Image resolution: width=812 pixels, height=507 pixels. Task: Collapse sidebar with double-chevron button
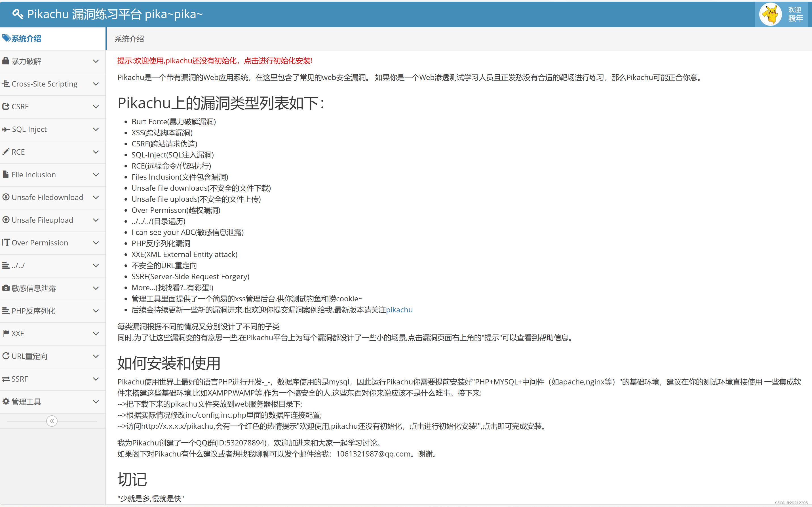tap(52, 421)
